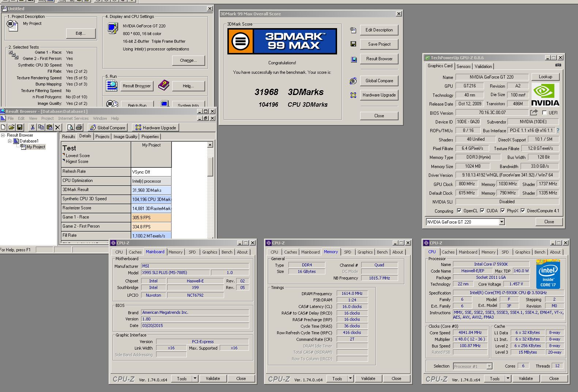
Task: Switch to the Sensors tab in GPU-Z
Action: [x=464, y=66]
